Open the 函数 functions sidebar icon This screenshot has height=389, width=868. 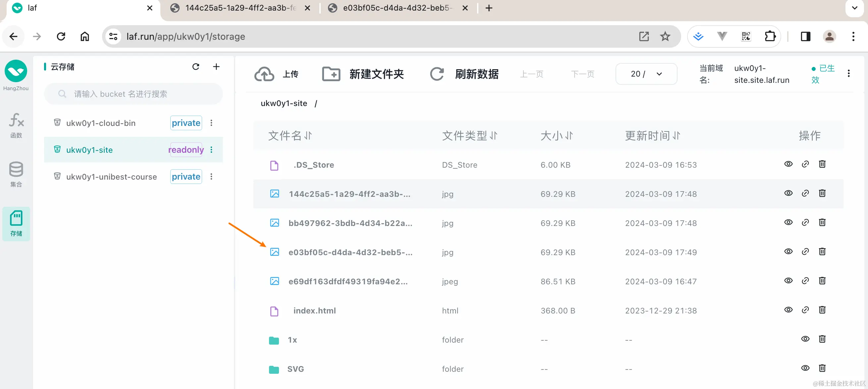16,125
